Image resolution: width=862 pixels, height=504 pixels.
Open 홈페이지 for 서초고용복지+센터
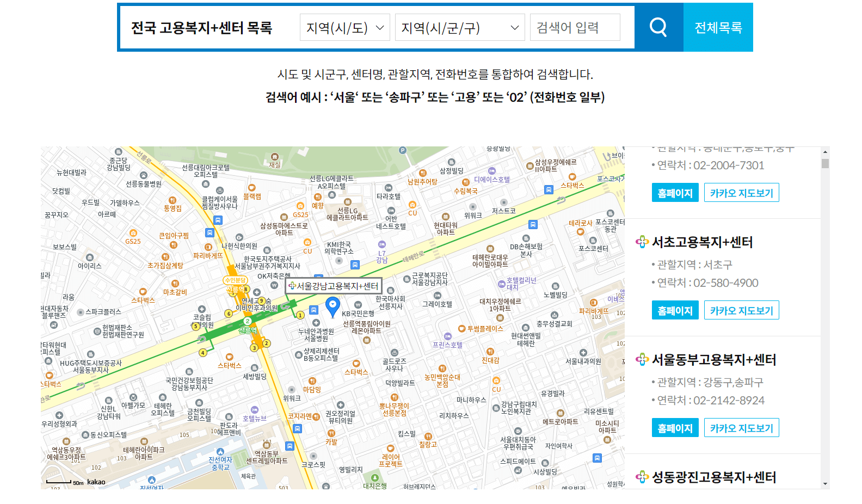(x=675, y=310)
